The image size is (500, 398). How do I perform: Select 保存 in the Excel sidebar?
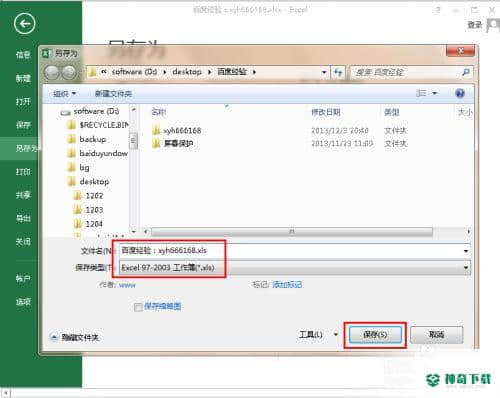(23, 125)
